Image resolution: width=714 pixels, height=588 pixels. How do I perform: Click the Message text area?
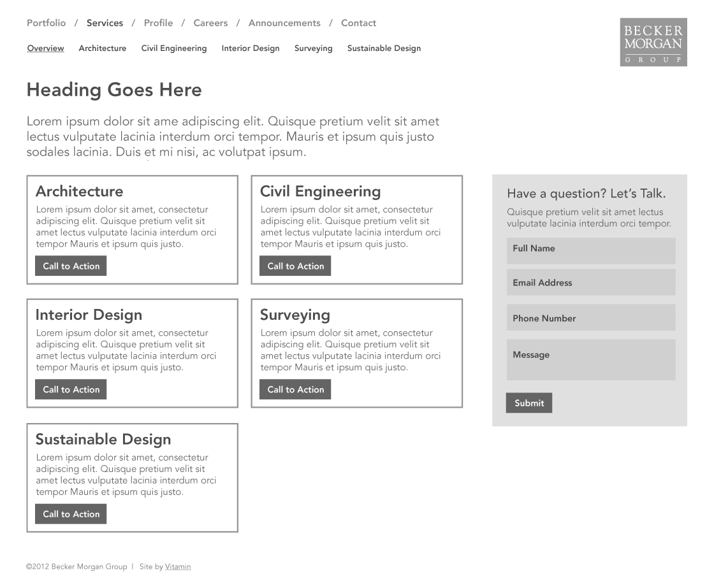click(591, 360)
